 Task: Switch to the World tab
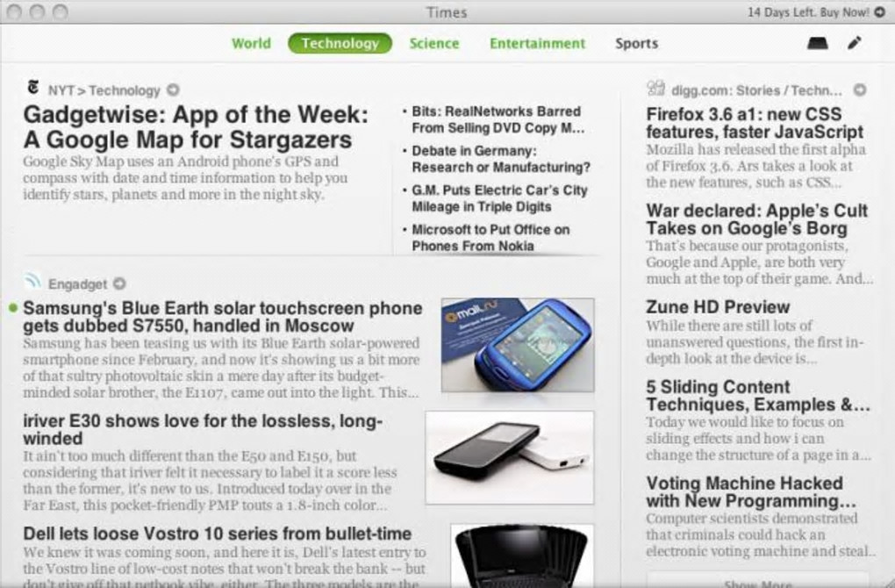point(251,43)
